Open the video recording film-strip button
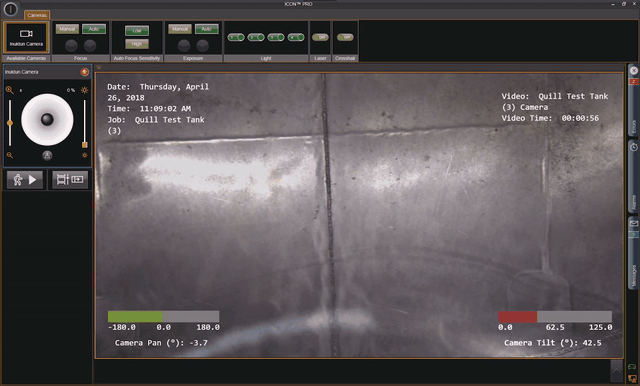640x386 pixels. coord(70,180)
